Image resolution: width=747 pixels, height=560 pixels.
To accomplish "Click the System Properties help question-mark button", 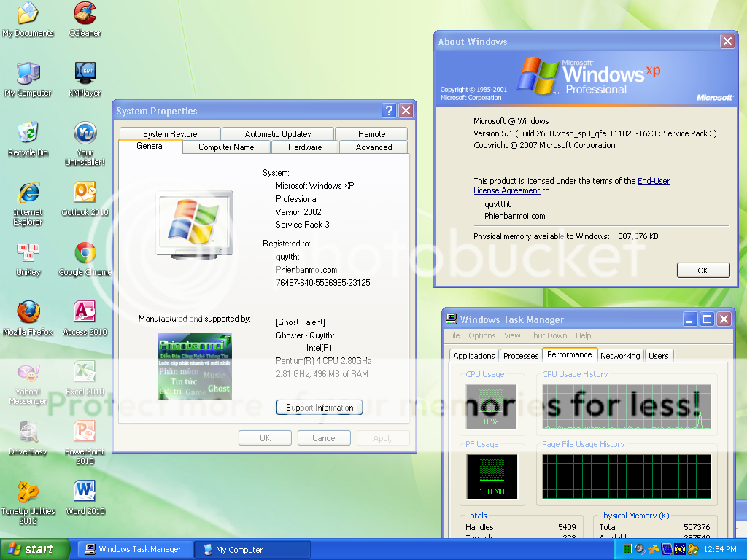I will [x=389, y=111].
